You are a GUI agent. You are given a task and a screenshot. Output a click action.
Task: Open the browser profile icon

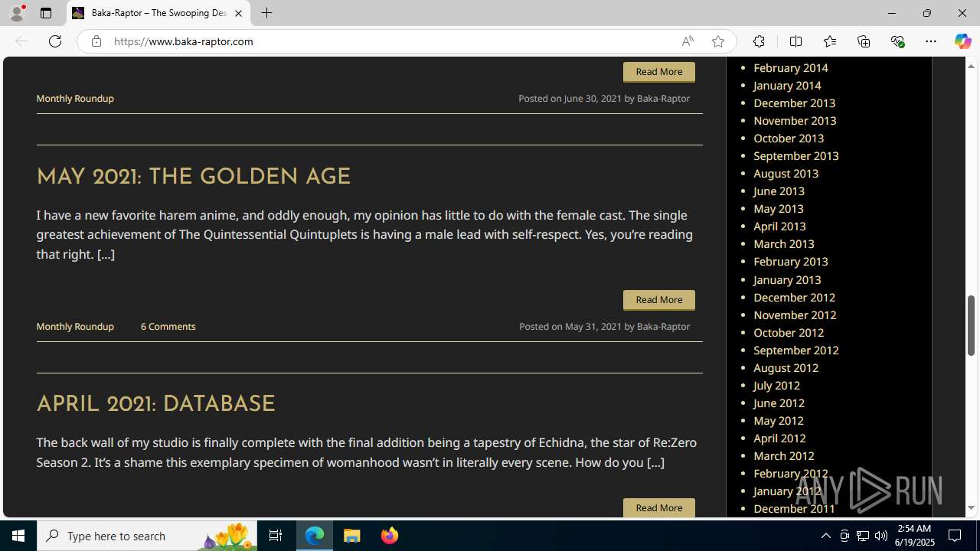tap(17, 13)
